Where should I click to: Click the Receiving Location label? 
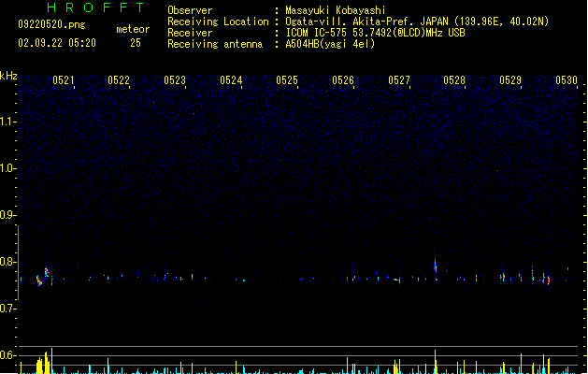[x=218, y=22]
